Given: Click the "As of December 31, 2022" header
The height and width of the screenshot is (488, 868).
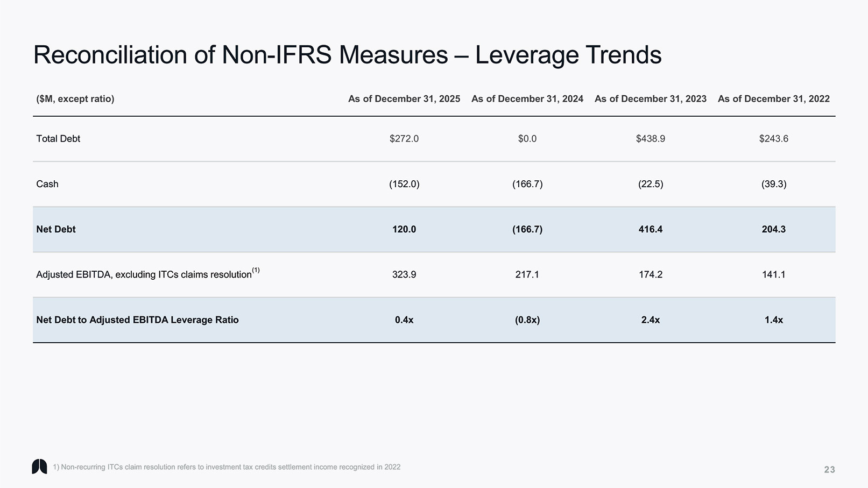Looking at the screenshot, I should 773,99.
